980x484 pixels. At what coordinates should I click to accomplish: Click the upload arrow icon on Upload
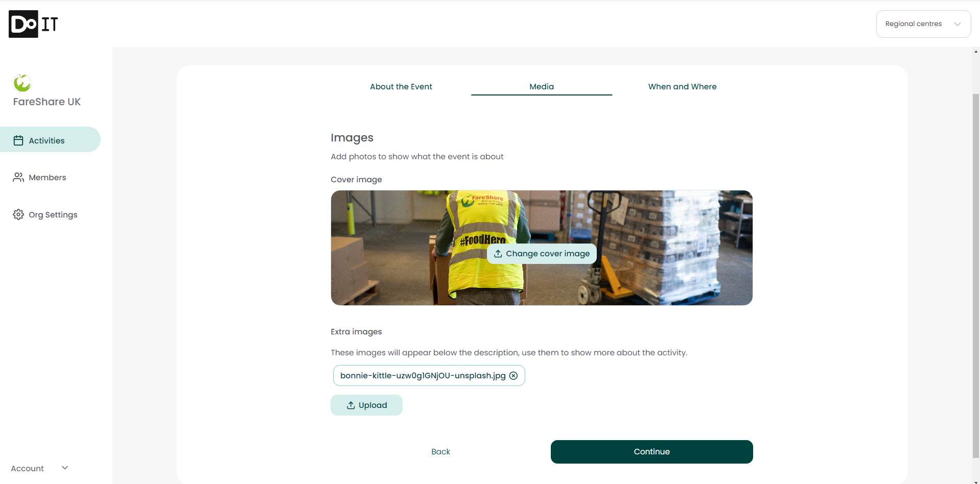(351, 405)
